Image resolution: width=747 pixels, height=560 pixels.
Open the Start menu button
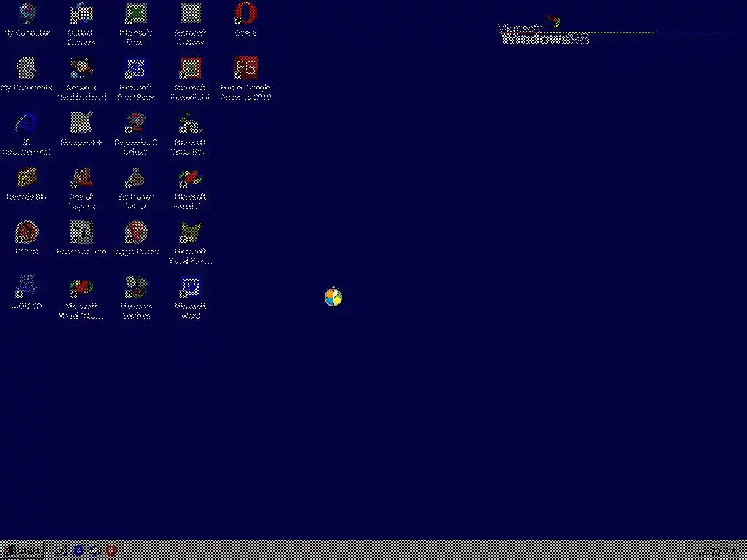23,551
